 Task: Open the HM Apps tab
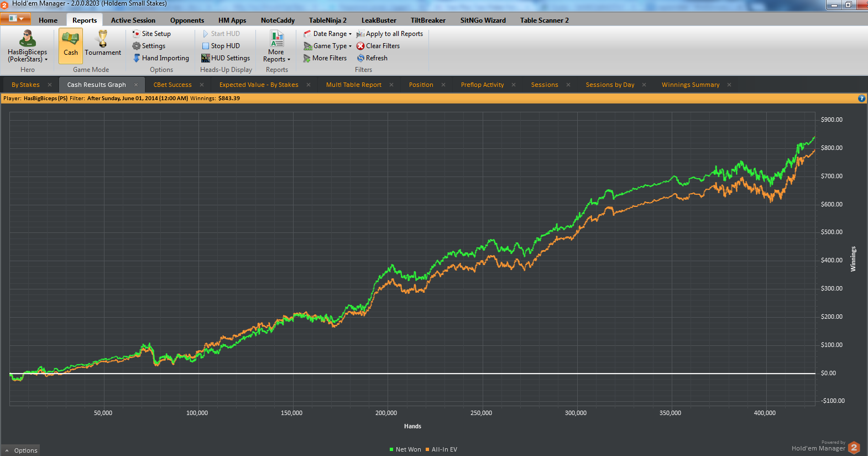click(232, 20)
